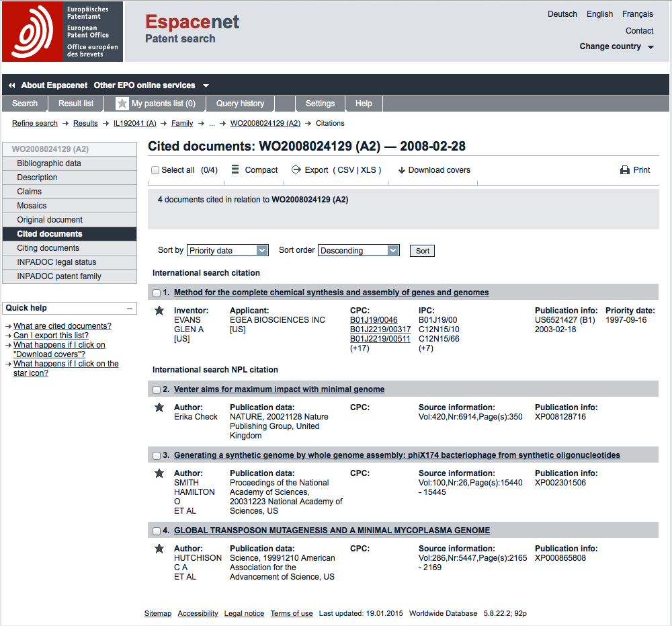
Task: Click the printer icon
Action: pos(625,170)
